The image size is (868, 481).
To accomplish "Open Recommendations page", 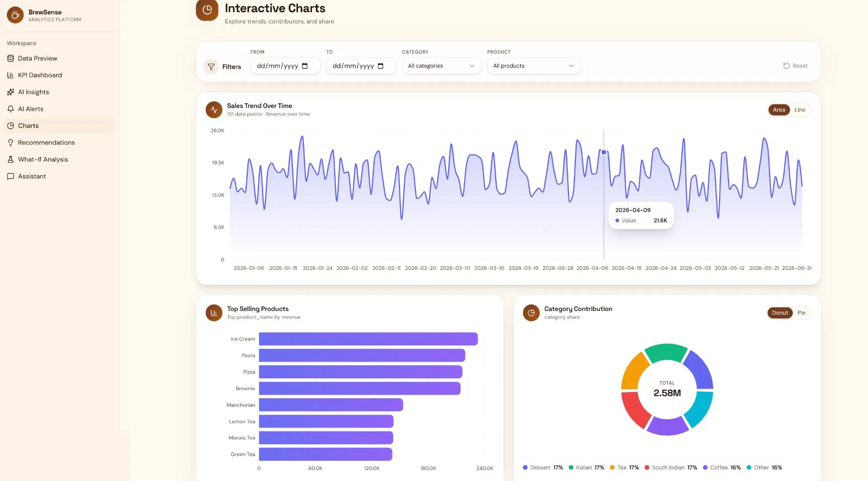I will (59, 142).
